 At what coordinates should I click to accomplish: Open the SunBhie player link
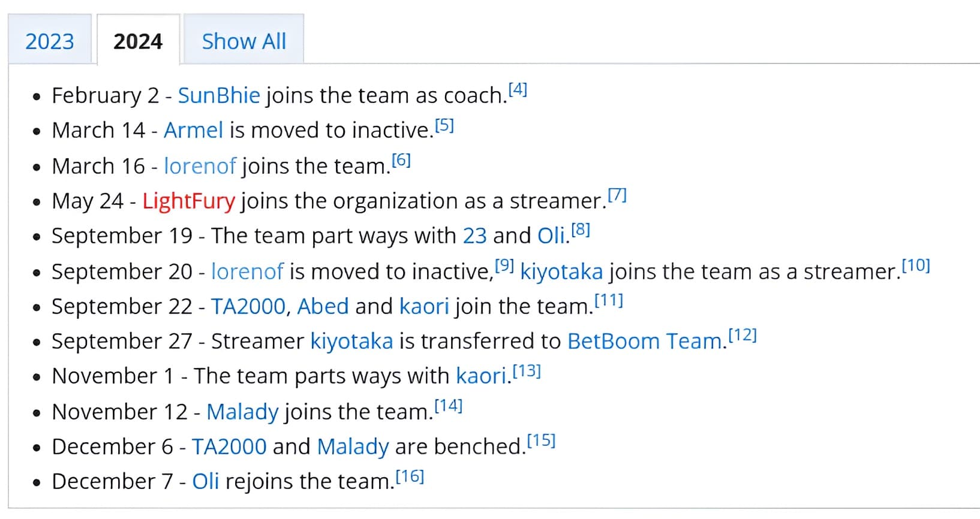tap(219, 95)
